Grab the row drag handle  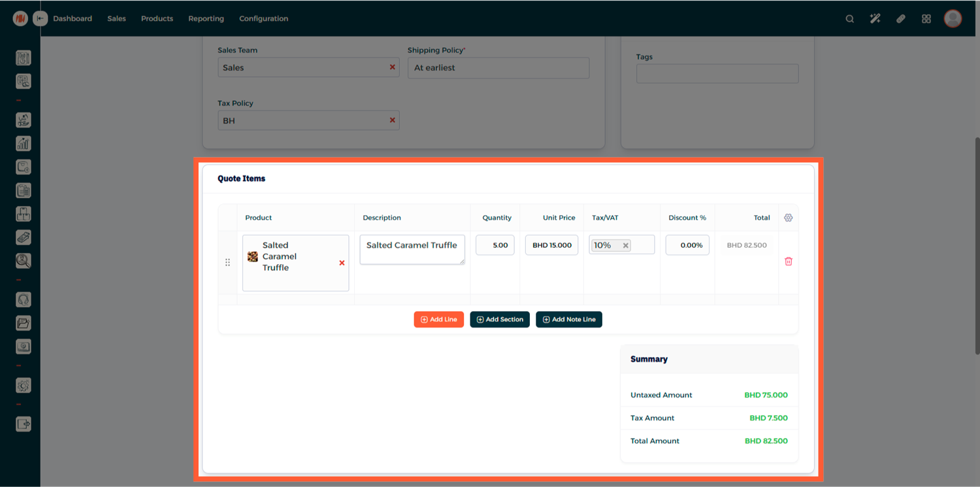tap(227, 263)
